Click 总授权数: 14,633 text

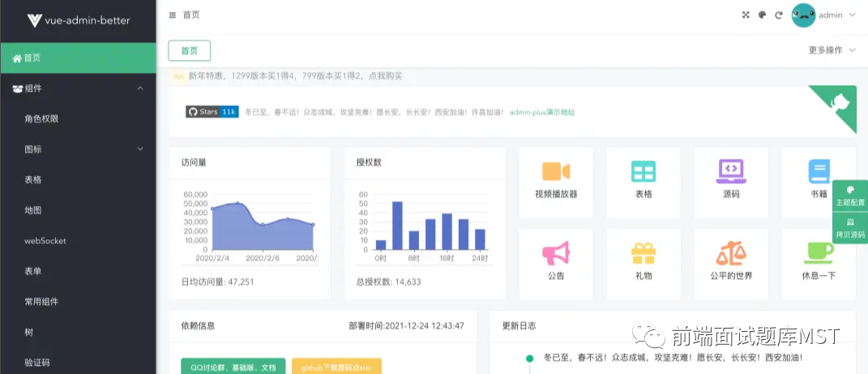(x=388, y=282)
